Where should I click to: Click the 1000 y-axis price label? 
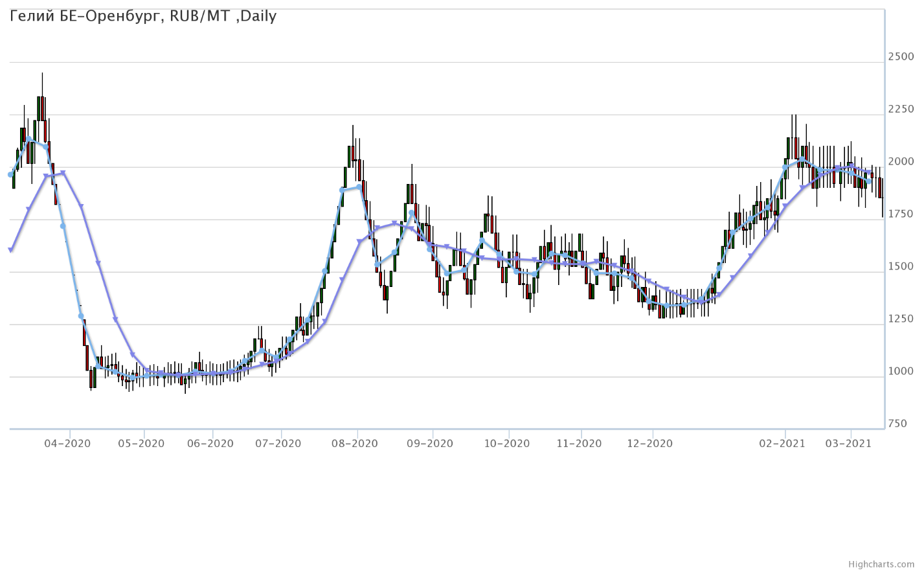coord(901,371)
